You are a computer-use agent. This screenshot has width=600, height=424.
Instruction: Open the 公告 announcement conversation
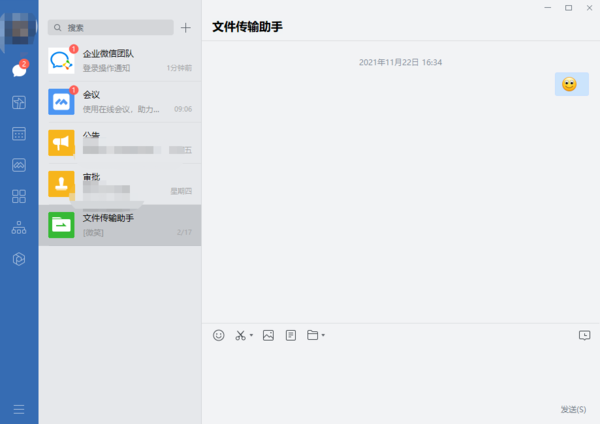point(120,143)
